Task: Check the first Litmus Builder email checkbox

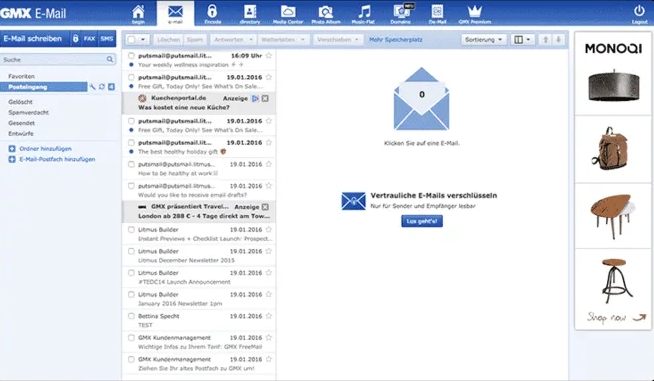Action: click(131, 230)
